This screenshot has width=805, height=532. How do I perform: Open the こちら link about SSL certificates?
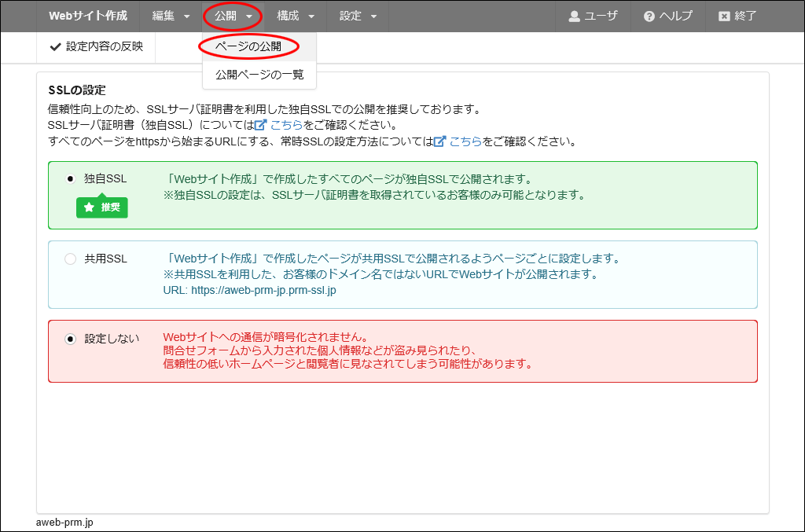[287, 125]
